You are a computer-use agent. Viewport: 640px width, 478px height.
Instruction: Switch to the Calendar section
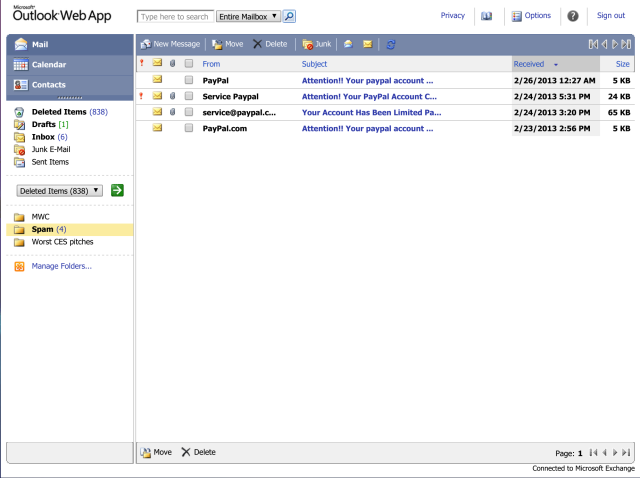coord(70,64)
